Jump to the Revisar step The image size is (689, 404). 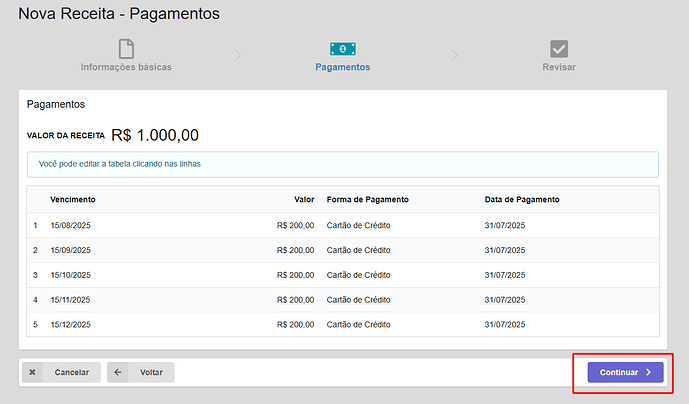(559, 67)
